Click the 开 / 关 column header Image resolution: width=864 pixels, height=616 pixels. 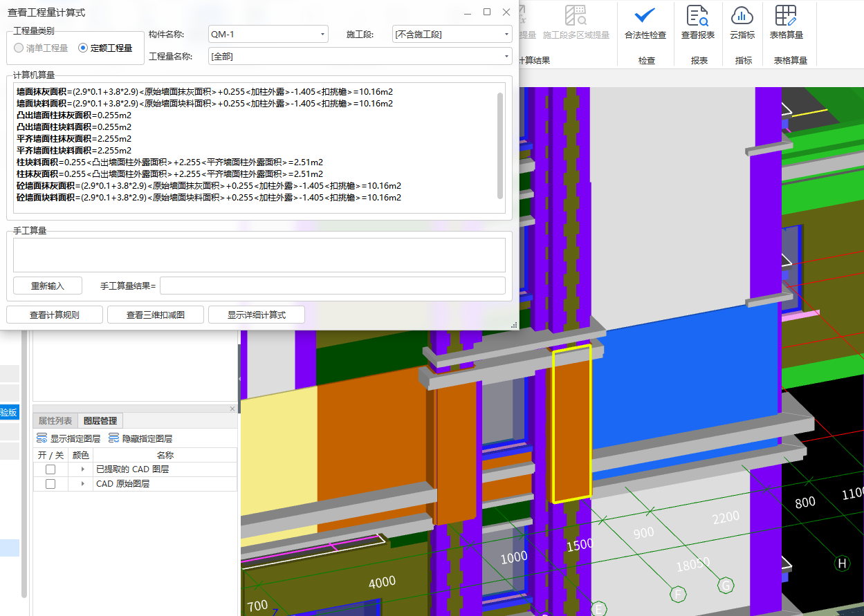click(50, 455)
